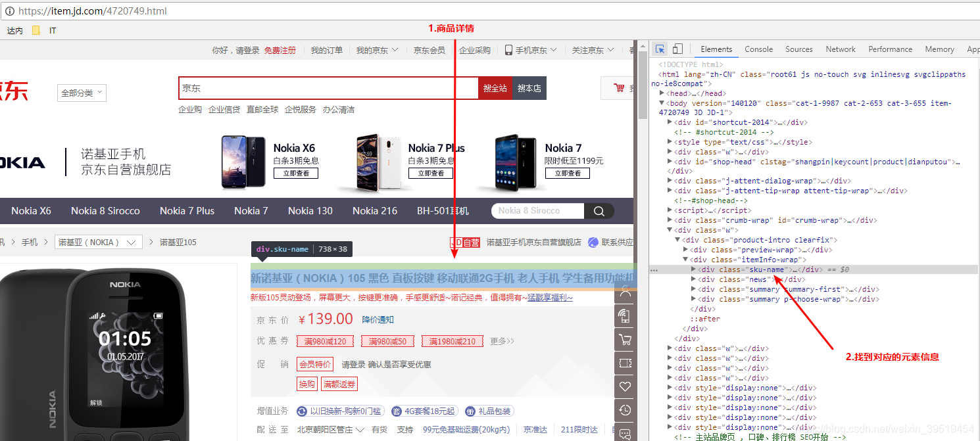Open the 我的京东 dropdown menu
Screen dimensions: 980x441
[x=377, y=50]
